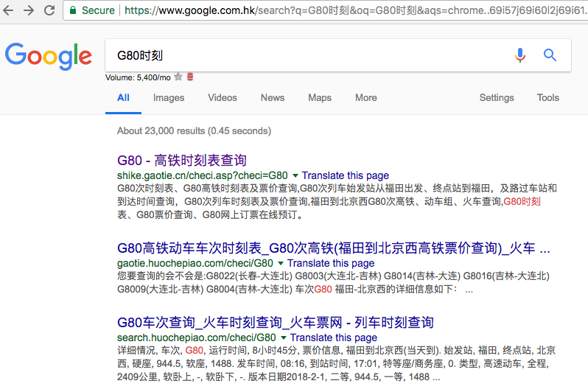Open the Settings menu

tap(497, 98)
